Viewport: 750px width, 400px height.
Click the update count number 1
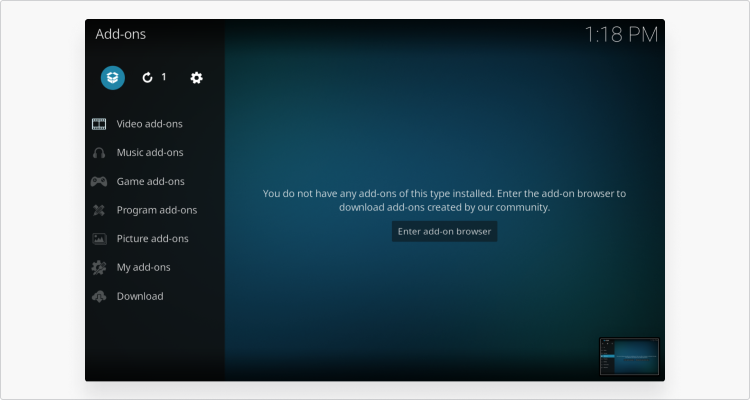[x=164, y=77]
